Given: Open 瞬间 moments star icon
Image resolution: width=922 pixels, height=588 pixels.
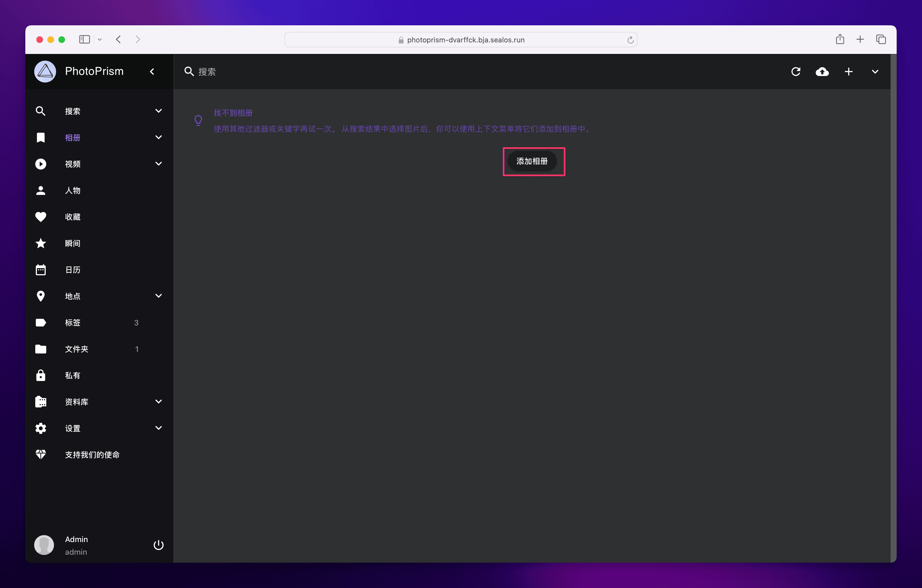Looking at the screenshot, I should [x=40, y=243].
